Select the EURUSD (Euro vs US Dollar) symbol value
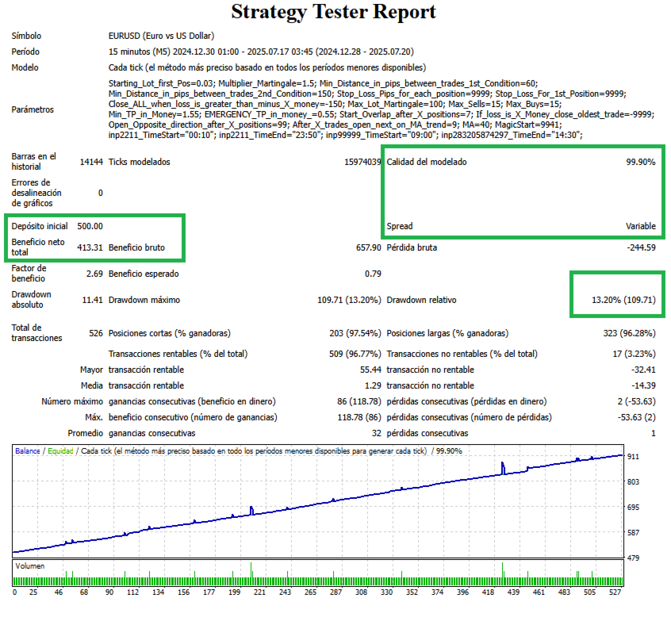671x644 pixels. [x=161, y=36]
